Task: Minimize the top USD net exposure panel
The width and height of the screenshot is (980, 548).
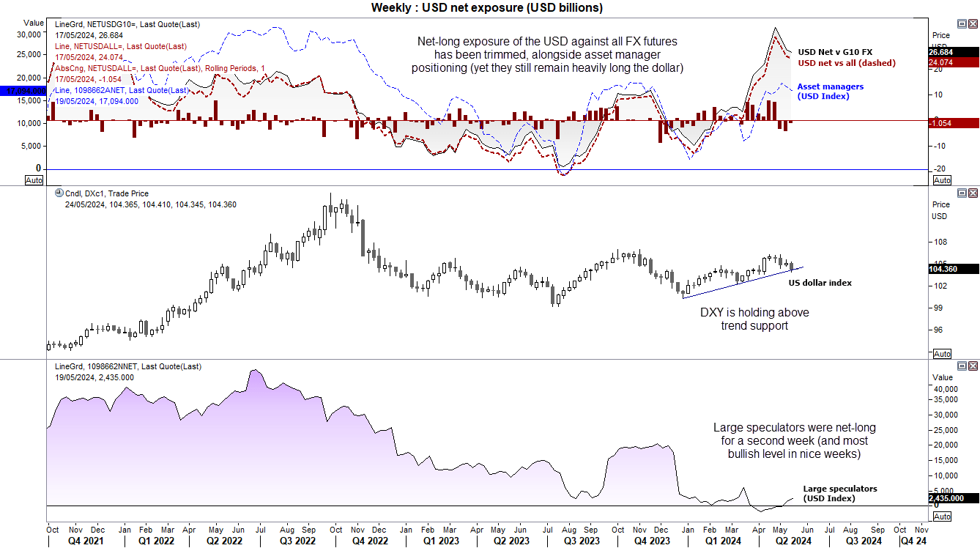Action: 962,23
